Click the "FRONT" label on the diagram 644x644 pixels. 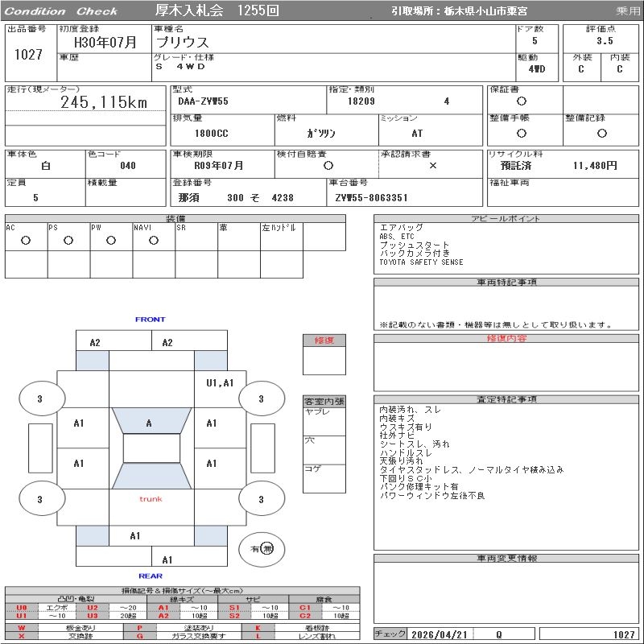pyautogui.click(x=150, y=320)
